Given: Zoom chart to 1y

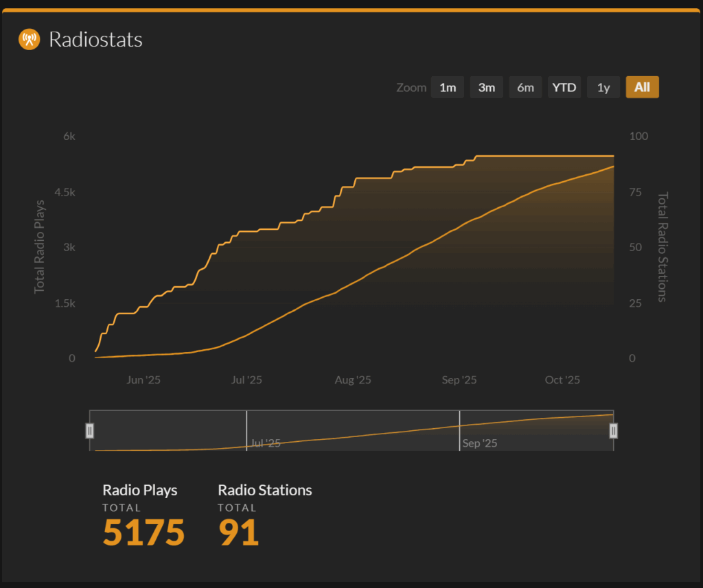Looking at the screenshot, I should tap(603, 87).
